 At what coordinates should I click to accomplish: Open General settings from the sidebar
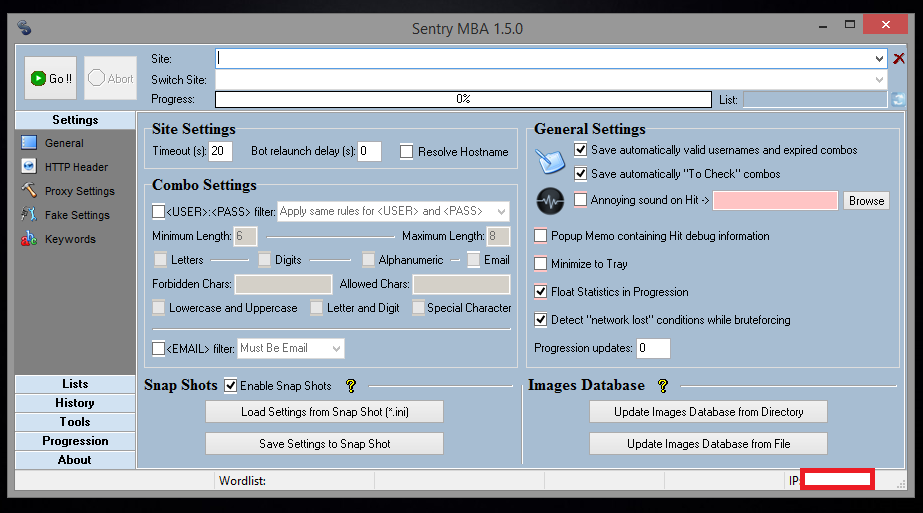tap(64, 143)
